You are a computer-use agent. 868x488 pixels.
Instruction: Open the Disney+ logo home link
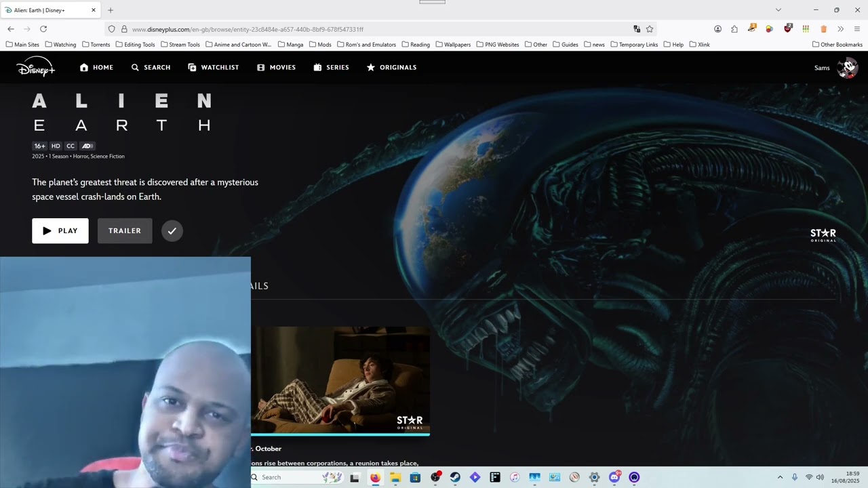click(35, 67)
